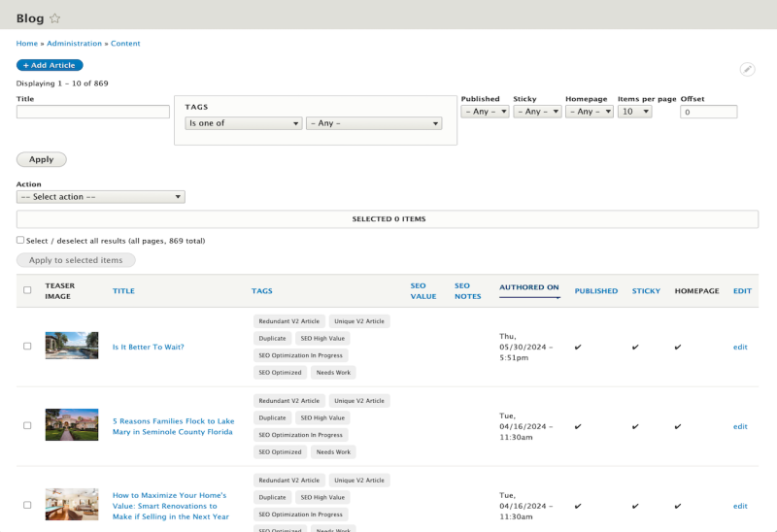The width and height of the screenshot is (777, 532).
Task: Click Apply to selected items button
Action: [76, 260]
